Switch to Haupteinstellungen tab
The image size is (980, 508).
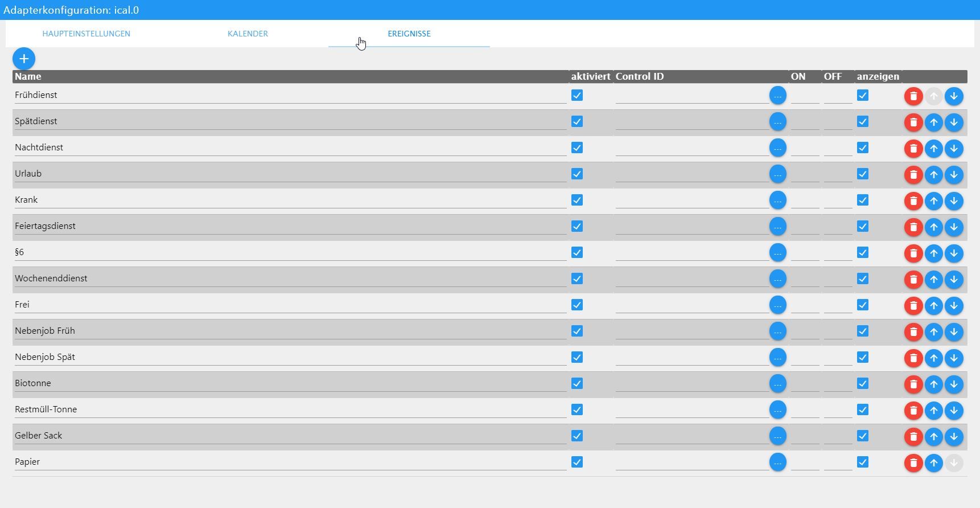[87, 34]
